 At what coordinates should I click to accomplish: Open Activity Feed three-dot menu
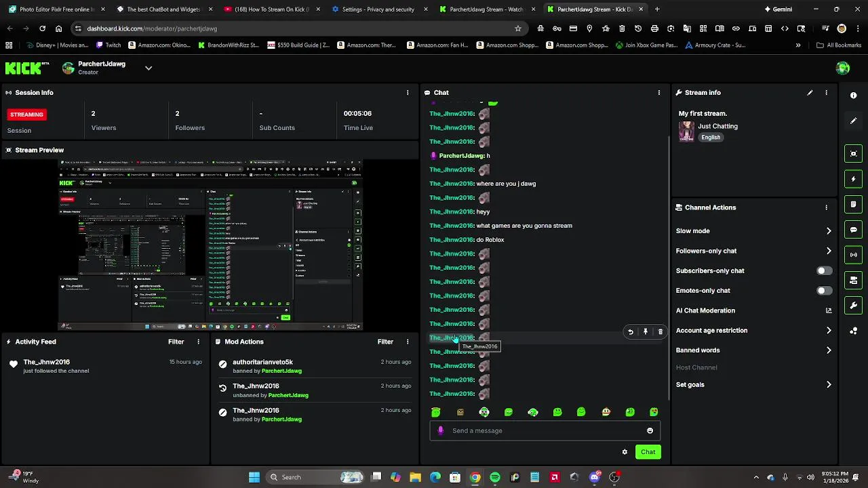point(198,342)
